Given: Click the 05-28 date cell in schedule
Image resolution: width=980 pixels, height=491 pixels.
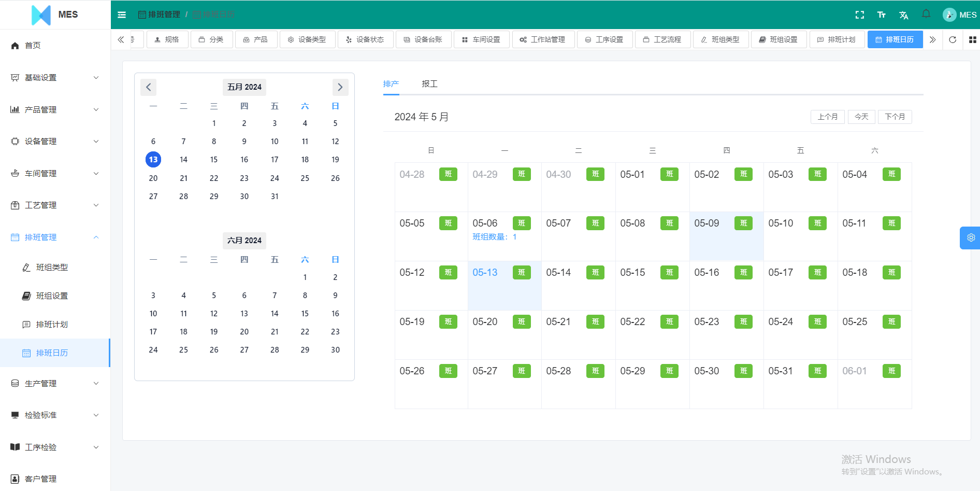Looking at the screenshot, I should (x=579, y=384).
